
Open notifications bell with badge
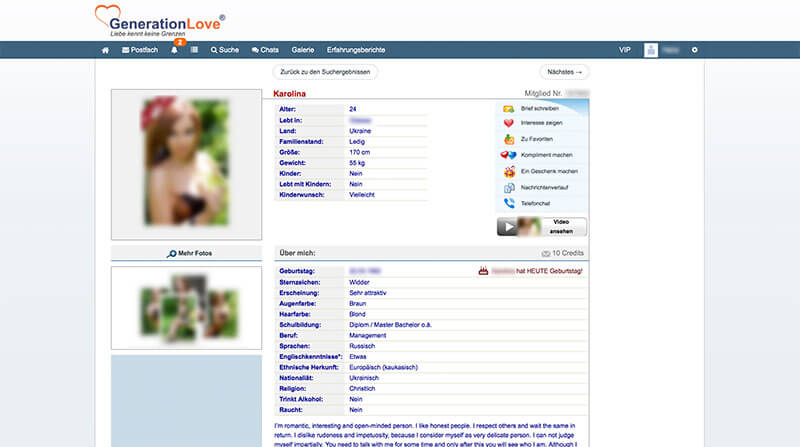[x=174, y=49]
